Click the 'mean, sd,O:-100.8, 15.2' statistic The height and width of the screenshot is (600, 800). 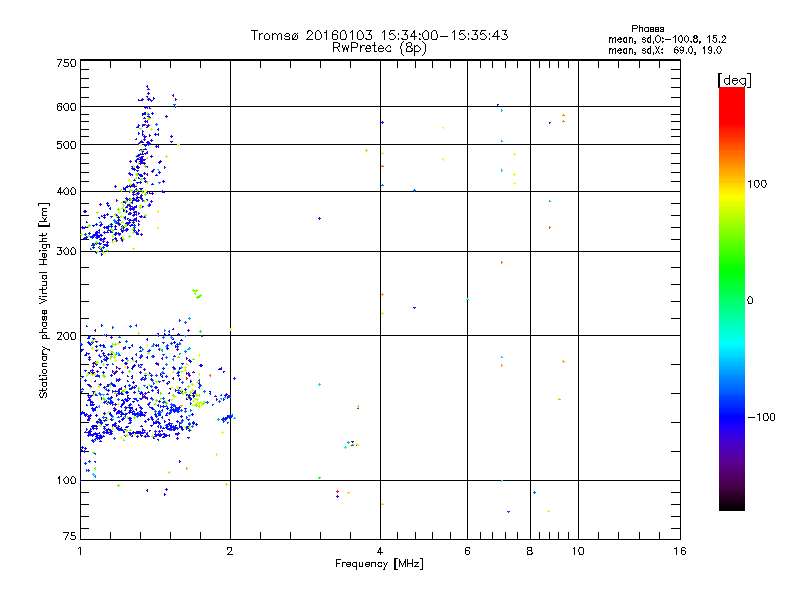pos(667,39)
